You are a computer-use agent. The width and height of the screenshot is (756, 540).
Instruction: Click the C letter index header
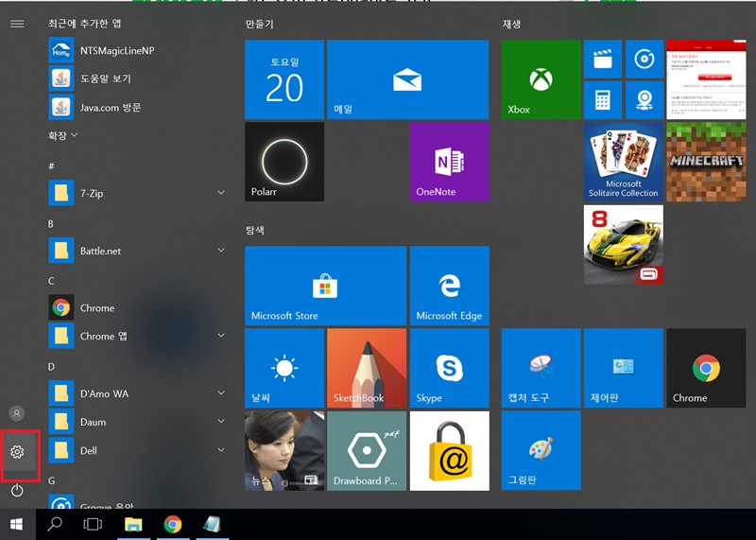(51, 281)
